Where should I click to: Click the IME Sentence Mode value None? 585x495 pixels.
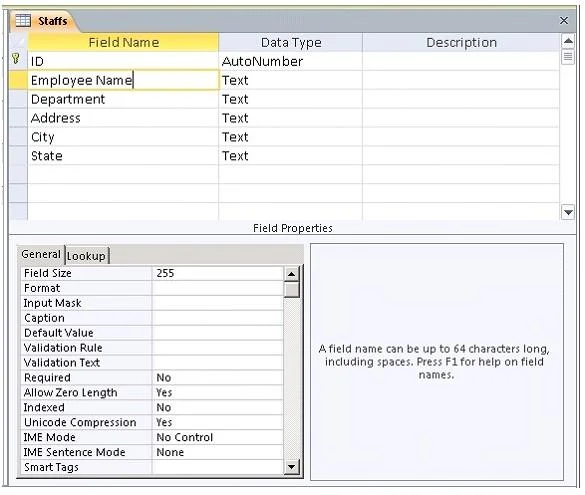pyautogui.click(x=218, y=452)
